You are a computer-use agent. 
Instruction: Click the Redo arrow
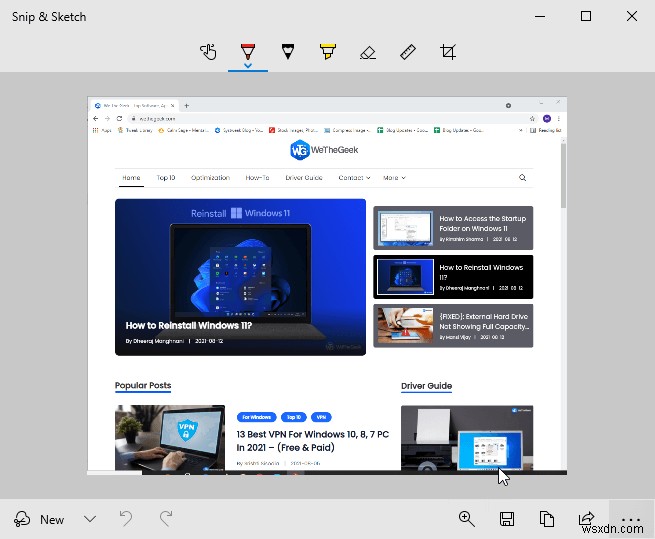tap(166, 519)
